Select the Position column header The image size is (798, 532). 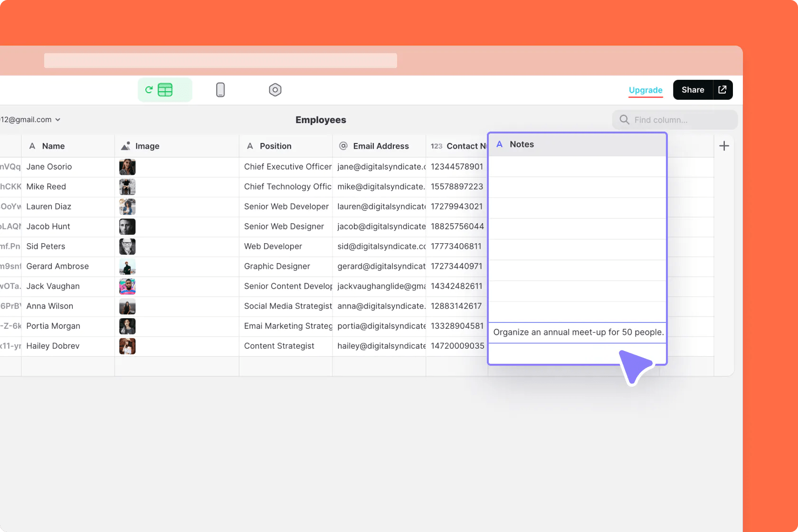click(x=275, y=146)
